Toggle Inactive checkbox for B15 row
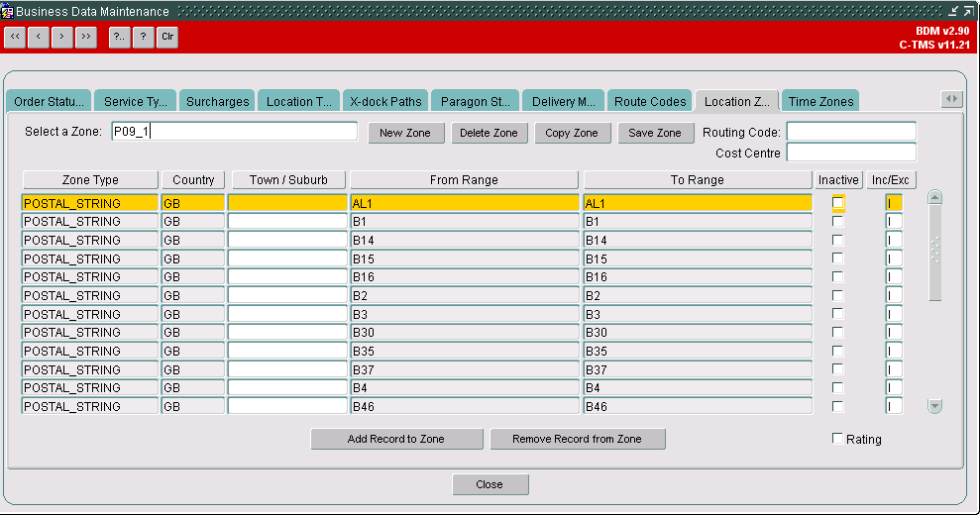Screen dimensions: 980x515 coord(837,258)
